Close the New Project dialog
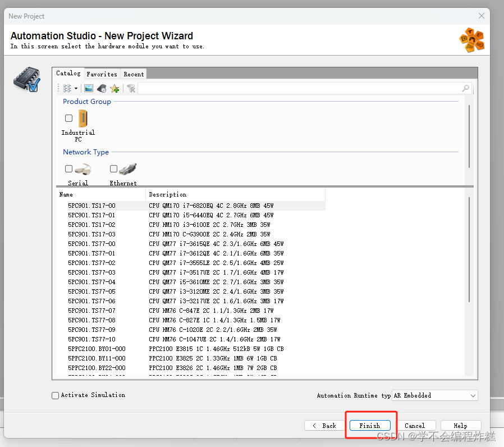Screen dimensions: 504x447 tap(481, 16)
